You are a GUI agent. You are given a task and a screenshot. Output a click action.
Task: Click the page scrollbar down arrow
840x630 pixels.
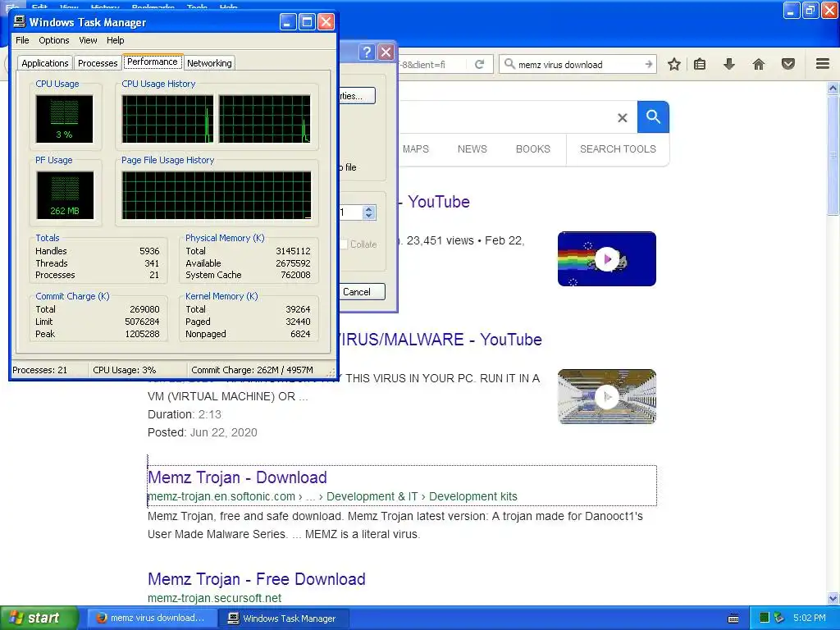pos(833,598)
